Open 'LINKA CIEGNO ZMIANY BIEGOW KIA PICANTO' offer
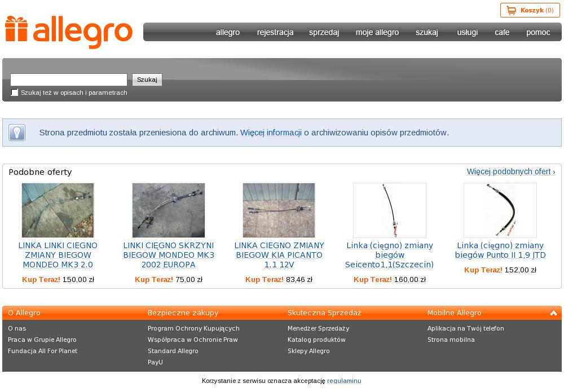This screenshot has width=564, height=392. click(279, 255)
